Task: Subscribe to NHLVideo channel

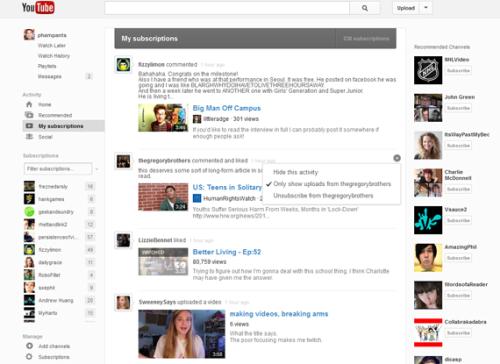Action: [458, 71]
